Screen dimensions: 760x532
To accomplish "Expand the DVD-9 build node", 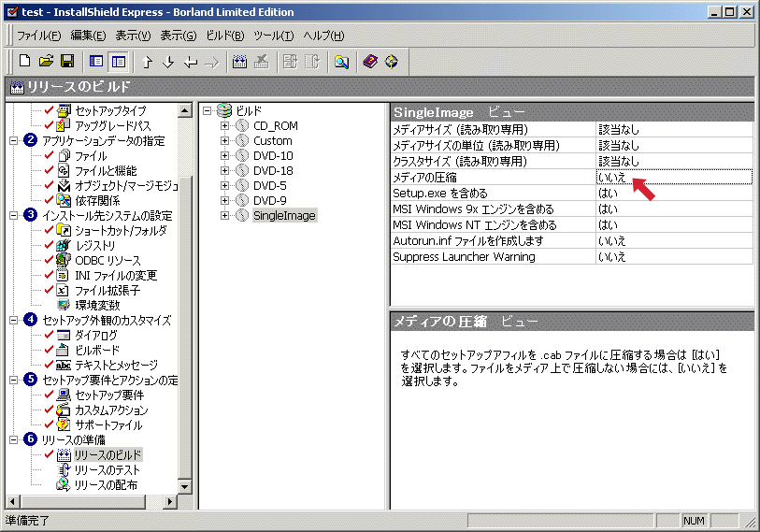I will click(224, 200).
